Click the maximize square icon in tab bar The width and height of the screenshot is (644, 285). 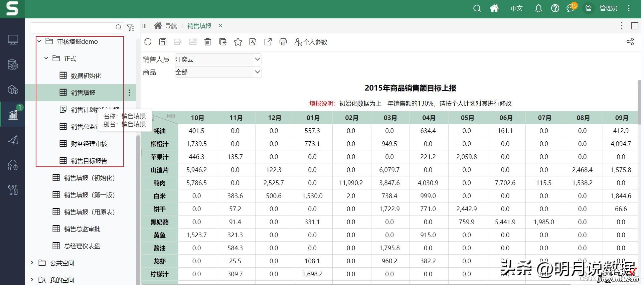pyautogui.click(x=635, y=26)
